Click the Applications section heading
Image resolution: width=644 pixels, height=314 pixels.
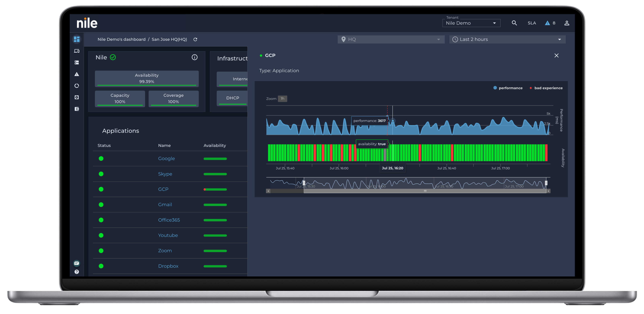[121, 131]
